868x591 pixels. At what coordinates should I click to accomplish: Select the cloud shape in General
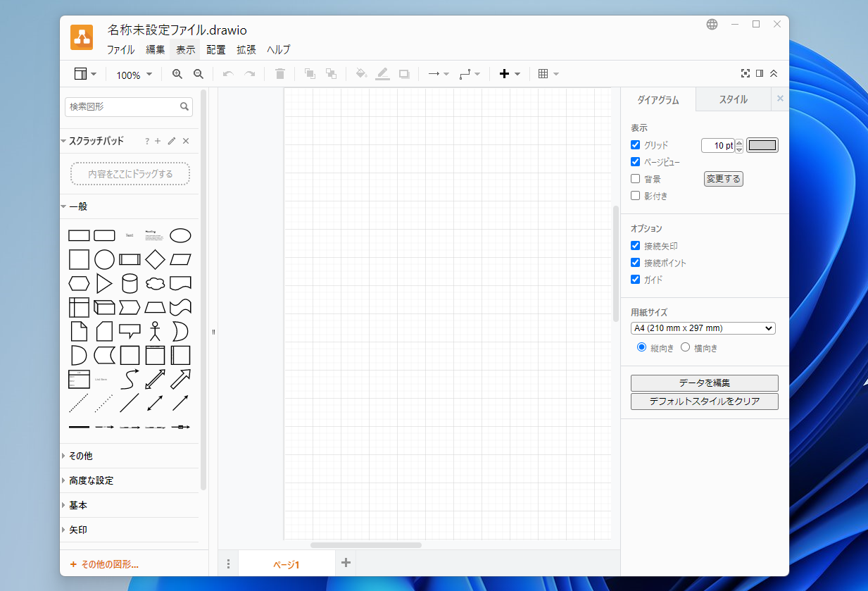(155, 283)
